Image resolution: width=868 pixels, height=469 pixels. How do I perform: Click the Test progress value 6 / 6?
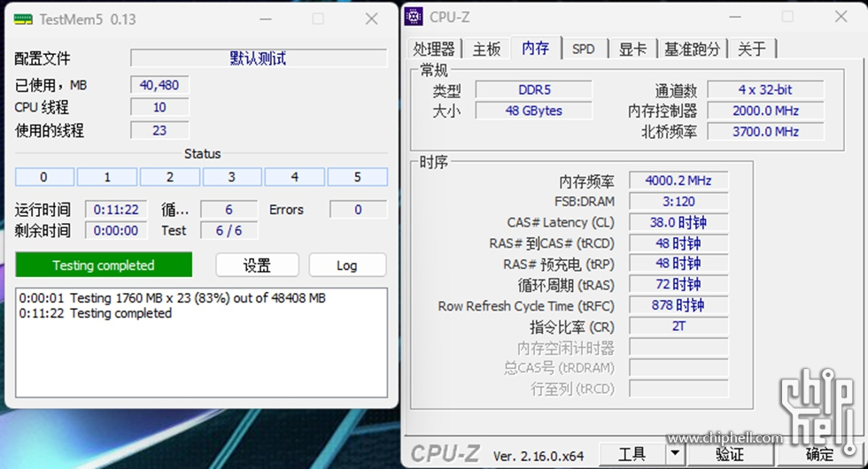click(229, 231)
